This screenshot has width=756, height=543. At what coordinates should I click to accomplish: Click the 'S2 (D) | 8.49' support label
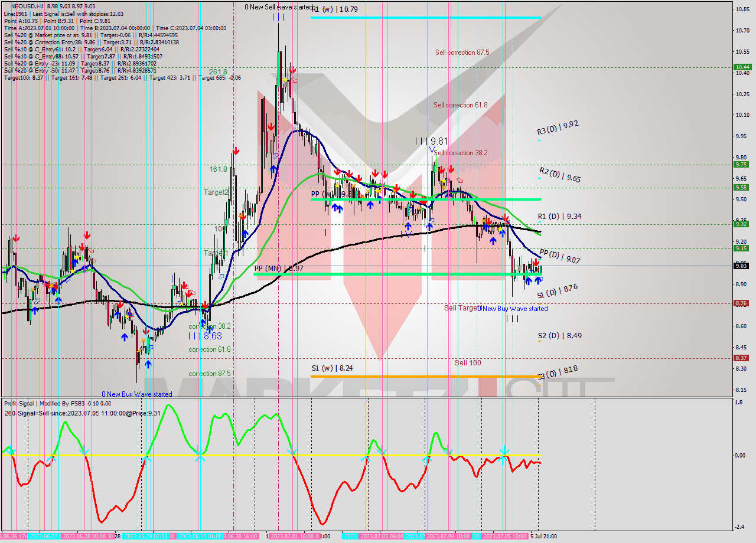point(560,335)
